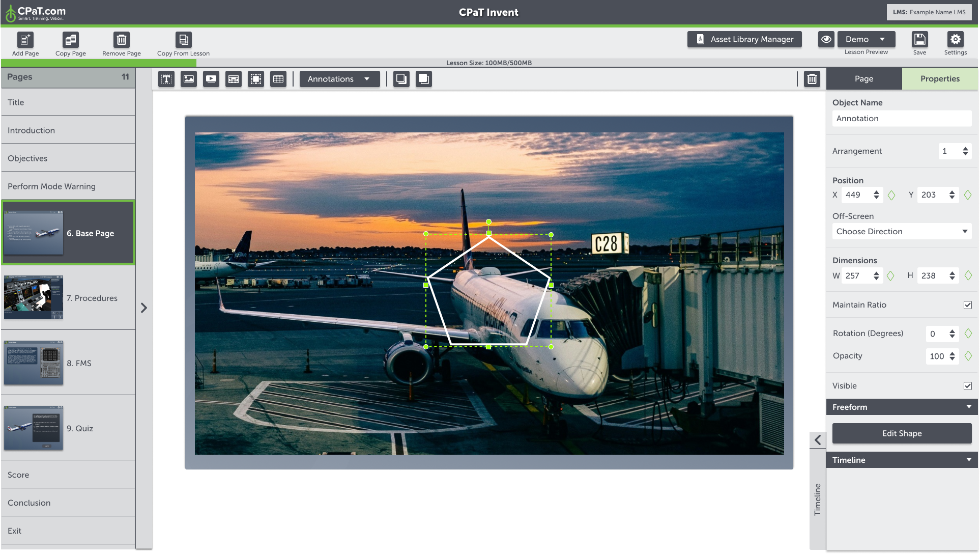980x554 pixels.
Task: Open the Annotations dropdown
Action: click(339, 79)
